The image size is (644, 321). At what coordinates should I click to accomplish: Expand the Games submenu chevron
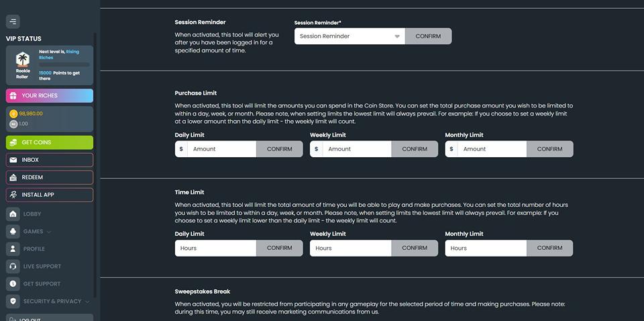pyautogui.click(x=49, y=232)
